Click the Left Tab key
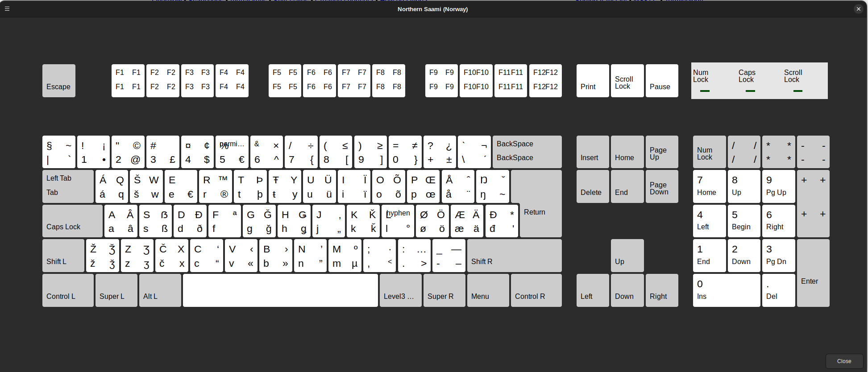The height and width of the screenshot is (372, 868). point(68,186)
